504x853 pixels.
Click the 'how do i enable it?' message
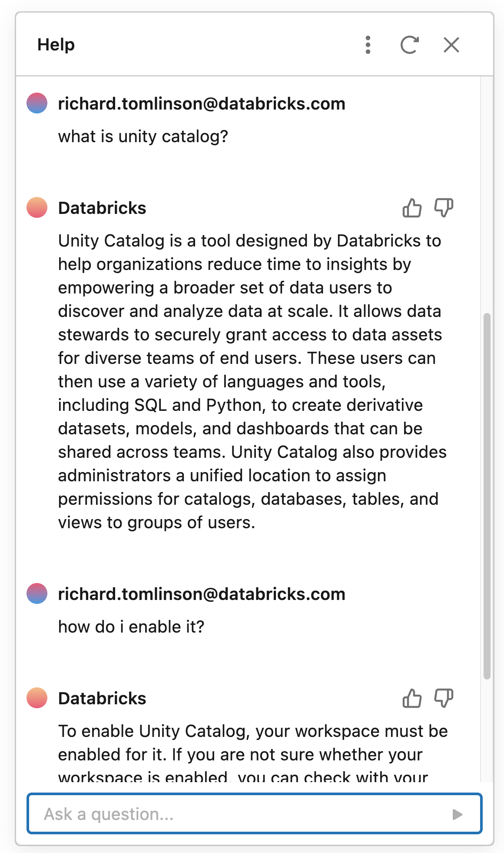[131, 627]
